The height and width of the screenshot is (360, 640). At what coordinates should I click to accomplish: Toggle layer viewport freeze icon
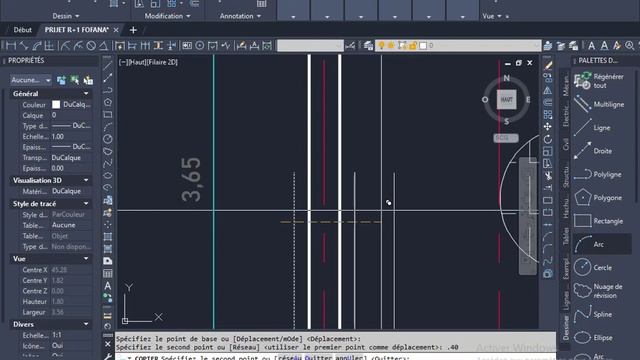(x=402, y=46)
